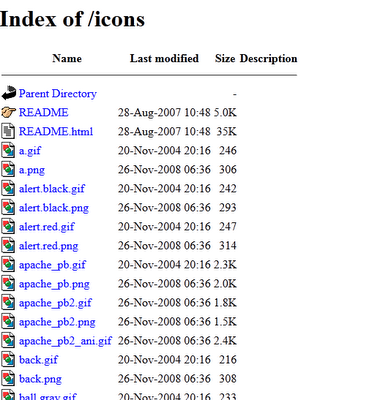Click the a.gif size value 246
Viewport: 380px width, 400px height.
(x=228, y=150)
